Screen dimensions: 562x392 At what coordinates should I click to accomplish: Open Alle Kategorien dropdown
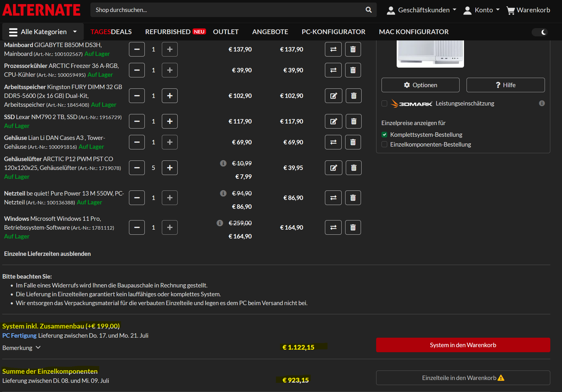coord(43,32)
